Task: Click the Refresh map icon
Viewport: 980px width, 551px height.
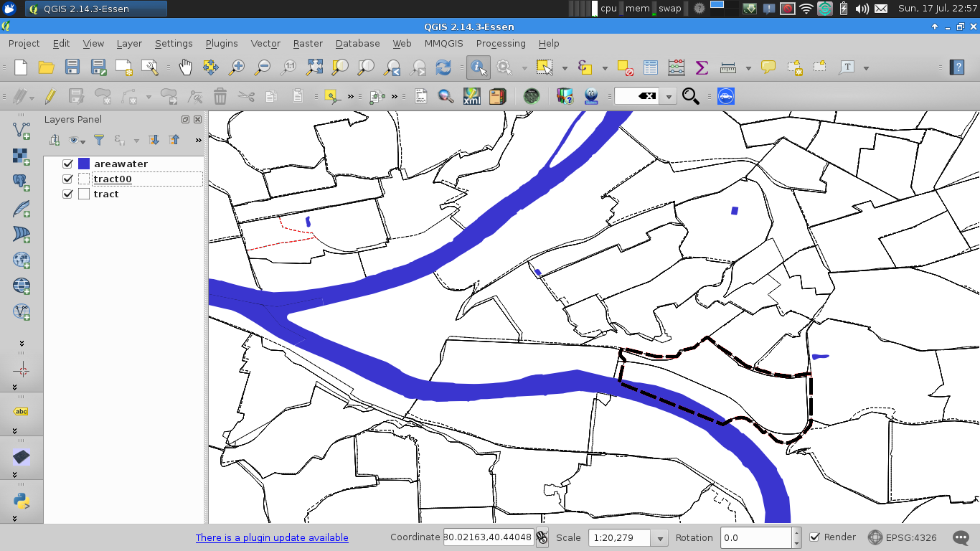Action: click(x=443, y=67)
